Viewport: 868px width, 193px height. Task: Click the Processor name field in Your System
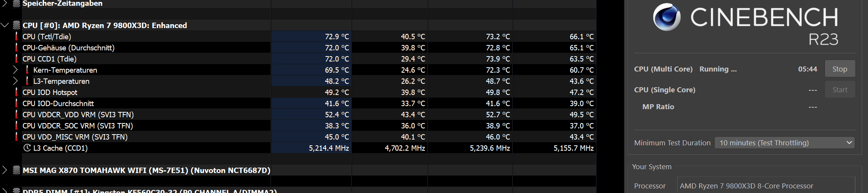coord(765,186)
